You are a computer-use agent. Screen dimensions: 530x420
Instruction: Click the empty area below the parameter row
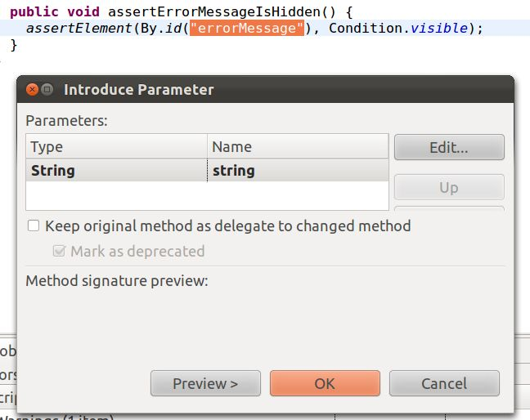pyautogui.click(x=207, y=196)
